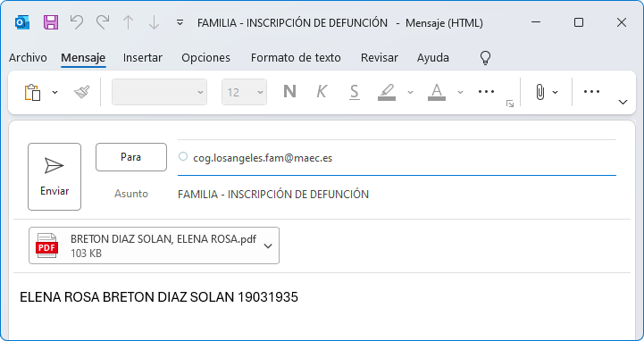The image size is (644, 341).
Task: Expand the paste options arrow
Action: [55, 92]
